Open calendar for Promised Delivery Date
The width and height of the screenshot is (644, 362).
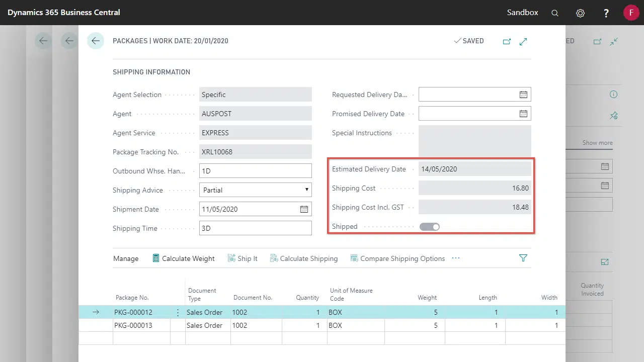click(523, 114)
